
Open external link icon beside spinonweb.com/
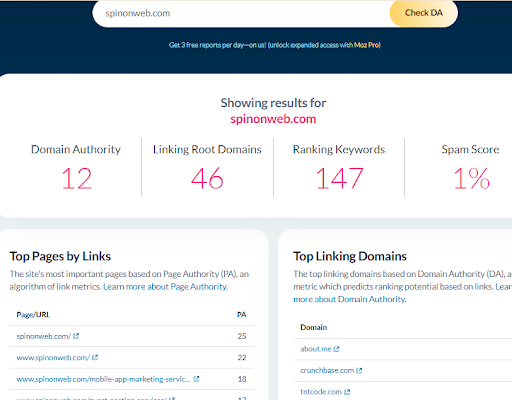[76, 336]
